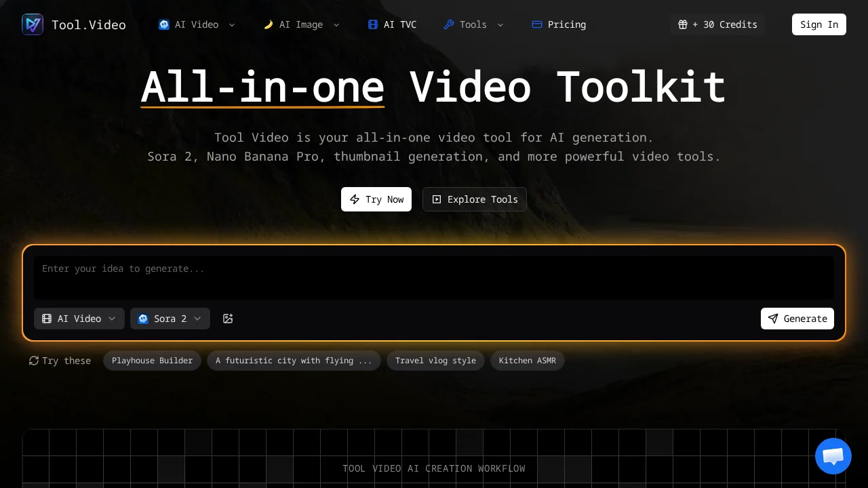Open the AI Image dropdown in navbar
Screen dimensions: 868x488
point(301,24)
